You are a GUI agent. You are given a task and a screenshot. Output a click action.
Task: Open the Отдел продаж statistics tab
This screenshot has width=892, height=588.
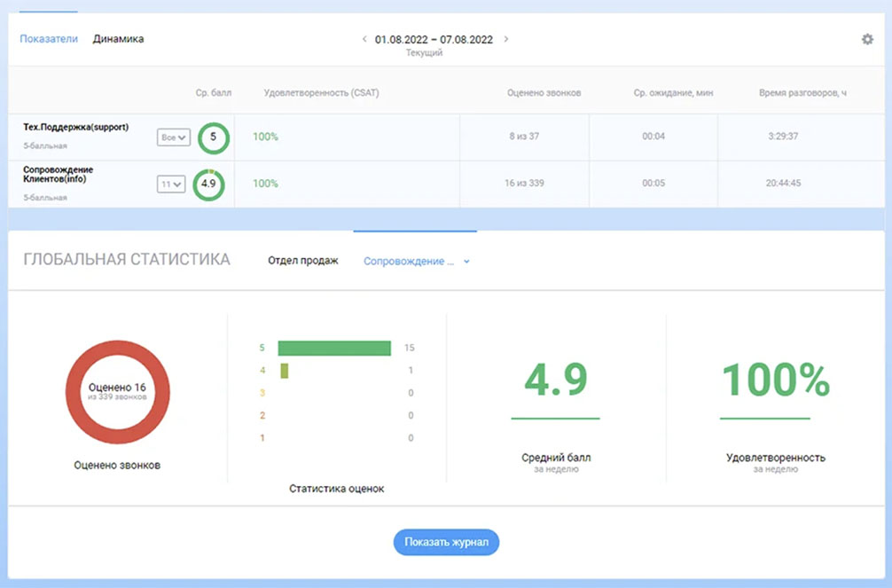tap(302, 260)
